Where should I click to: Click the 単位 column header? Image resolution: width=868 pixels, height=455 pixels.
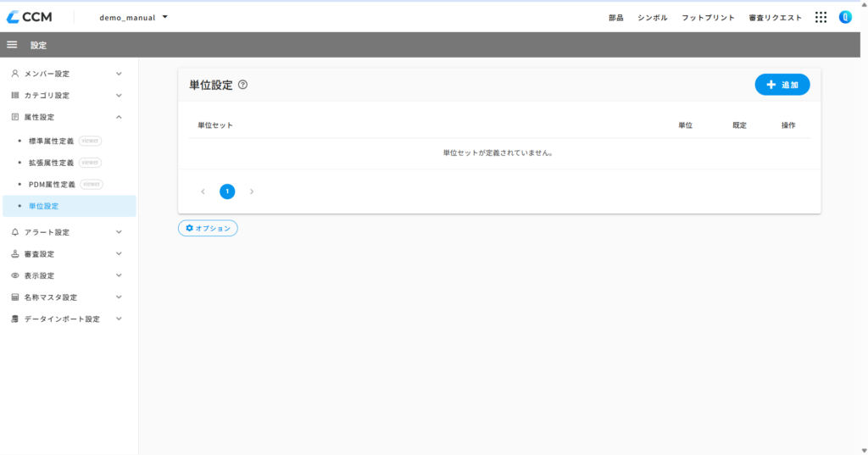pos(685,125)
